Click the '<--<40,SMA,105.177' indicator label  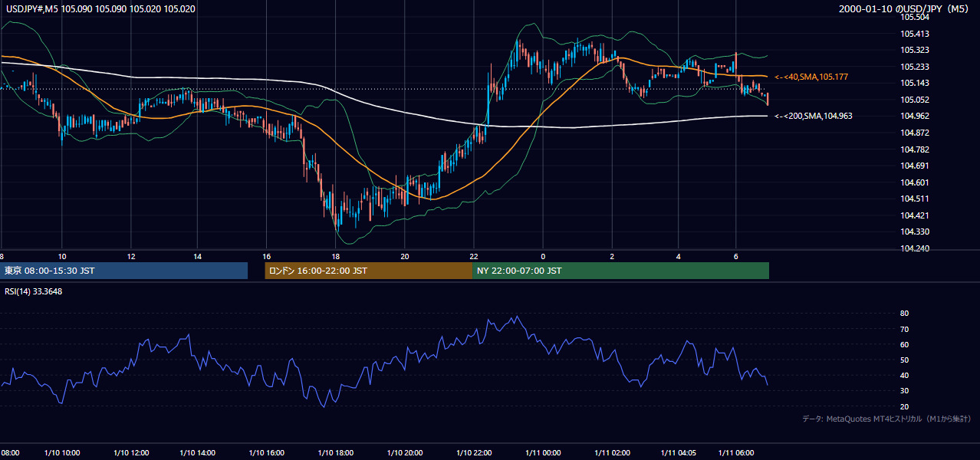pyautogui.click(x=812, y=77)
